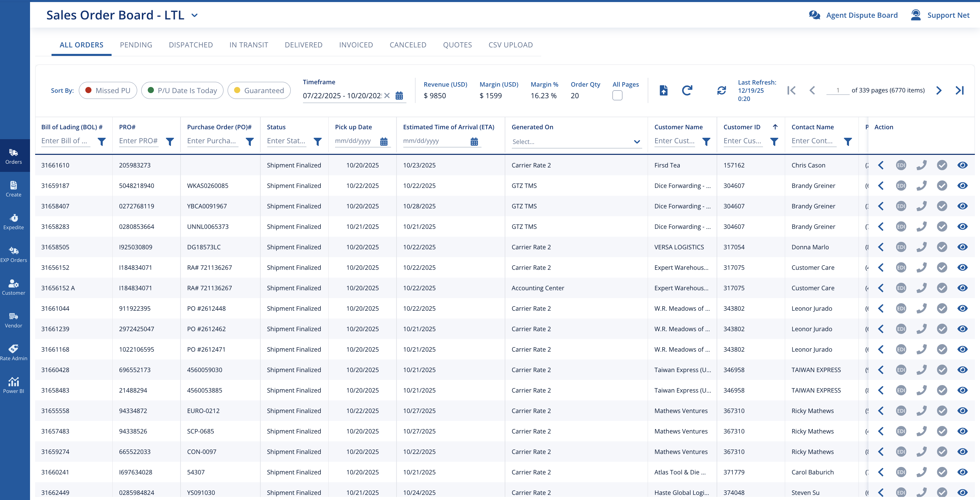
Task: Click EDI icon for order 31661610
Action: pyautogui.click(x=900, y=165)
